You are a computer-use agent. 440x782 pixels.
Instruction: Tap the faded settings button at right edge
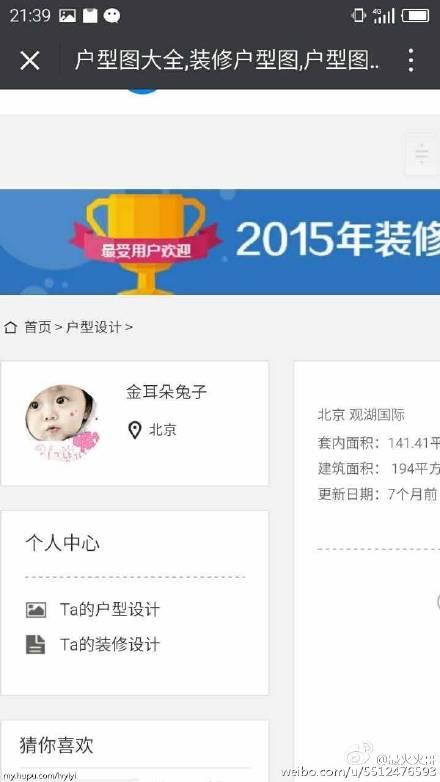422,154
